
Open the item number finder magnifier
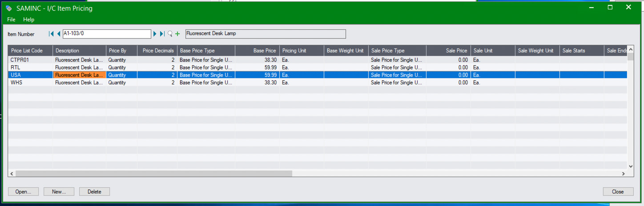(x=170, y=34)
